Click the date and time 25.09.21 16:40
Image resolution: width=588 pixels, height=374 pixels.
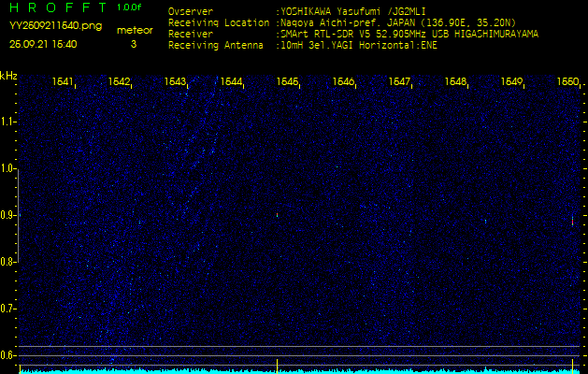click(43, 44)
